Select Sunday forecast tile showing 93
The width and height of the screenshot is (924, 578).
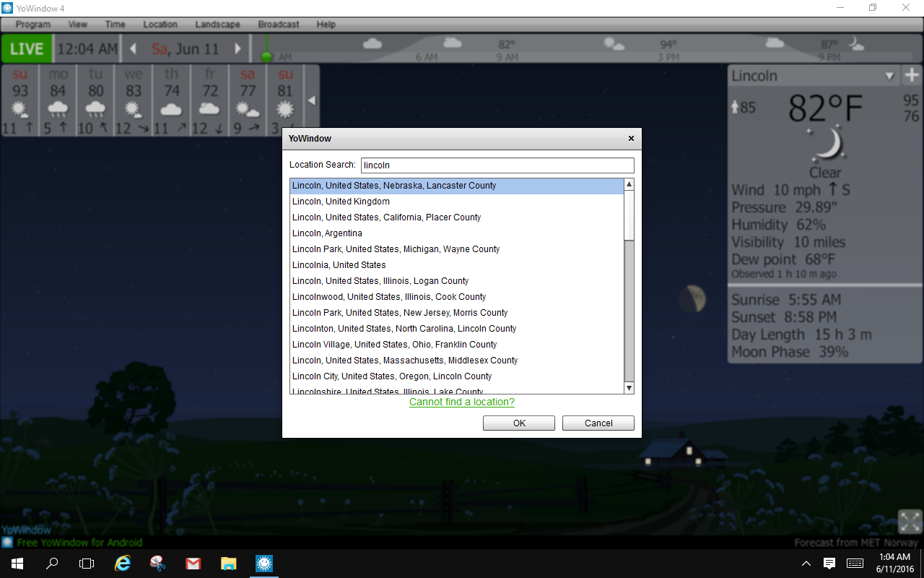coord(20,100)
